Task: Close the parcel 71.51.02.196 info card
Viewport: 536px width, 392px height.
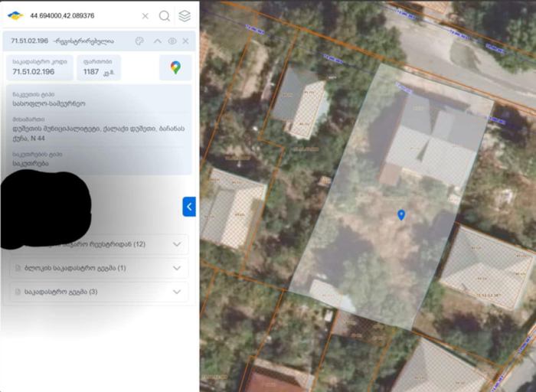Action: [185, 41]
